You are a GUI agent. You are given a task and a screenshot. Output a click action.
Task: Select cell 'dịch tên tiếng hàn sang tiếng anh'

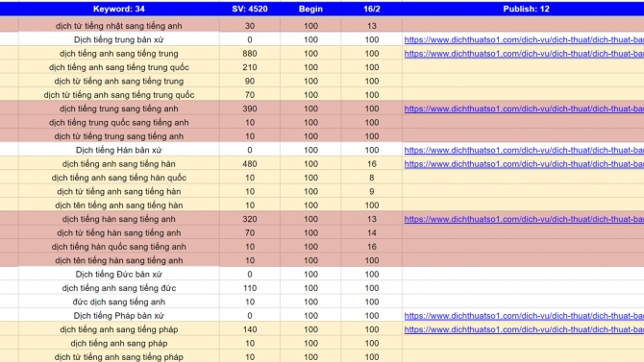[118, 260]
